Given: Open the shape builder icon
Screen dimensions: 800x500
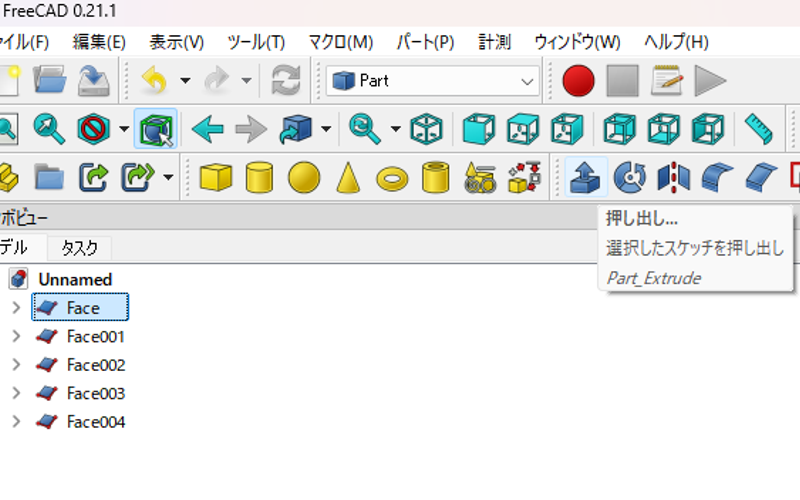Looking at the screenshot, I should coord(524,177).
